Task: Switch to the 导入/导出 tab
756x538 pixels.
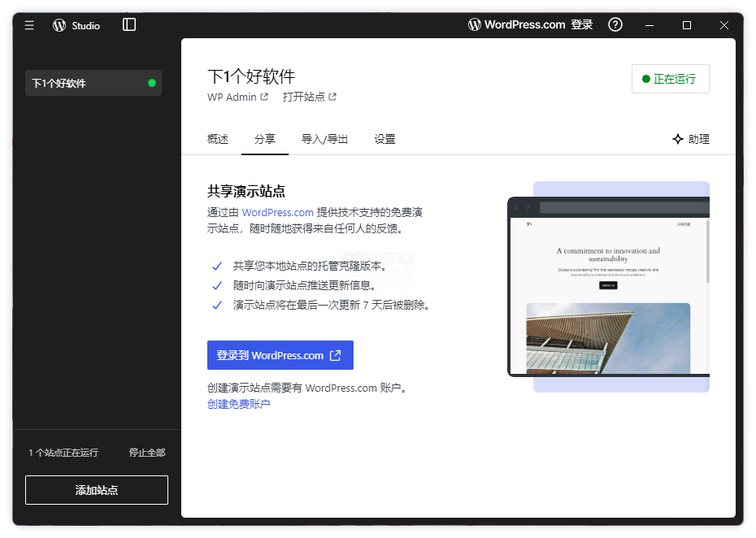Action: [x=324, y=139]
